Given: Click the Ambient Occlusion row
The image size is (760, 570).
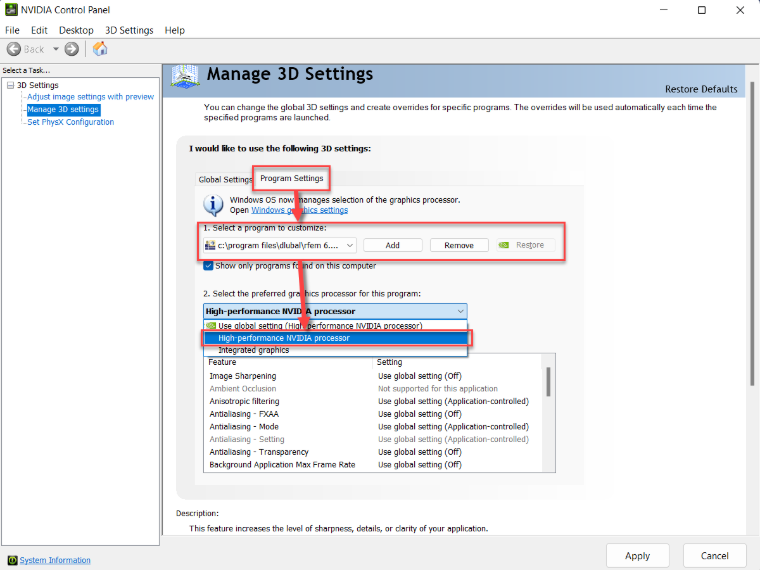Looking at the screenshot, I should point(374,389).
